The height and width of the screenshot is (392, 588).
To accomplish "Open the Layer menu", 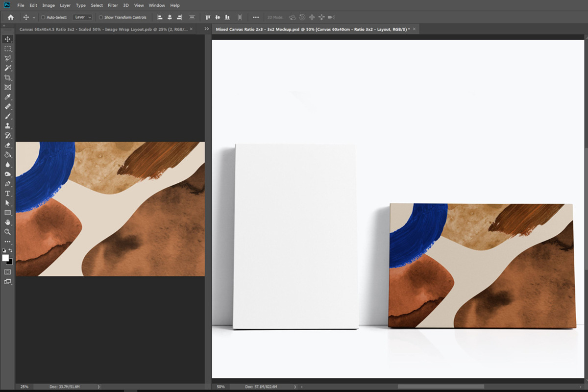I will [65, 5].
